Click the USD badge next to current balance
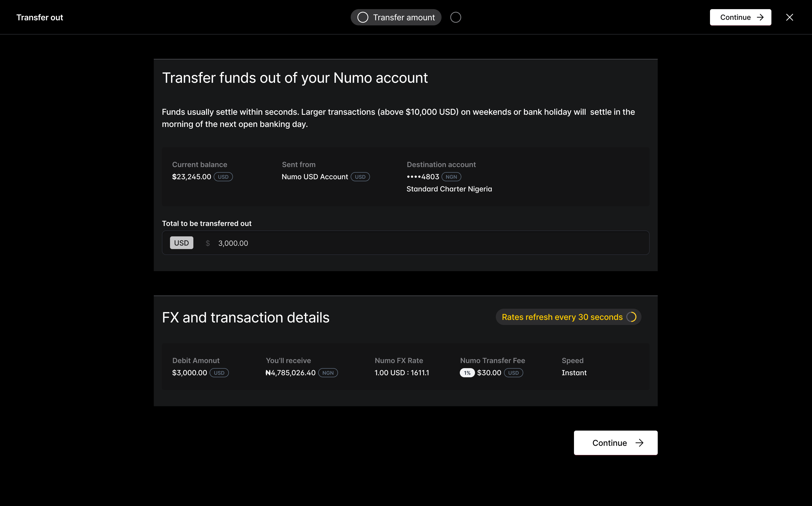 tap(223, 177)
